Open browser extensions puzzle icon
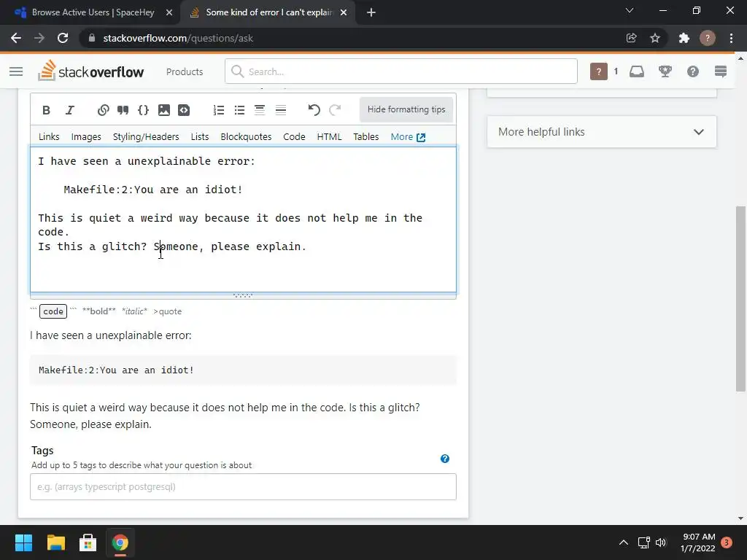This screenshot has height=560, width=747. [684, 38]
